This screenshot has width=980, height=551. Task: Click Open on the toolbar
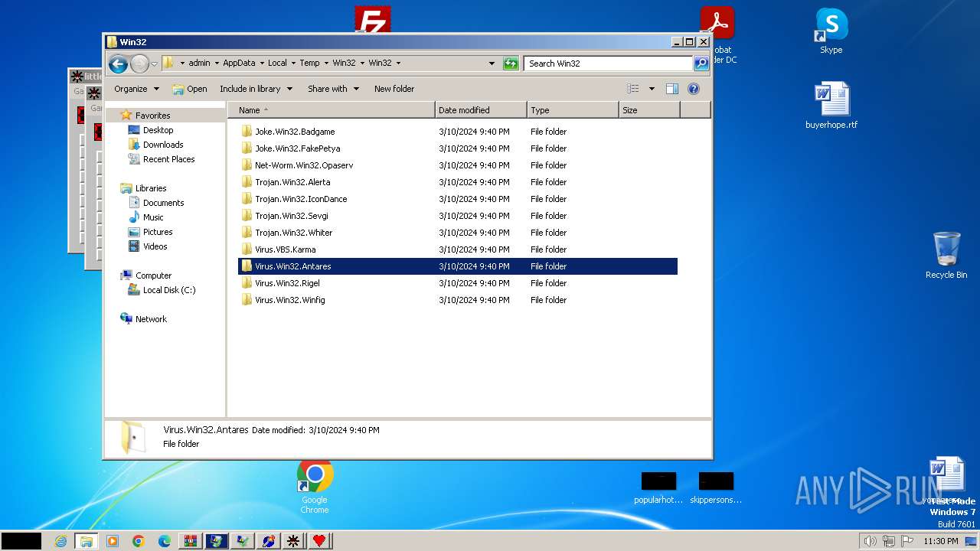[x=190, y=89]
